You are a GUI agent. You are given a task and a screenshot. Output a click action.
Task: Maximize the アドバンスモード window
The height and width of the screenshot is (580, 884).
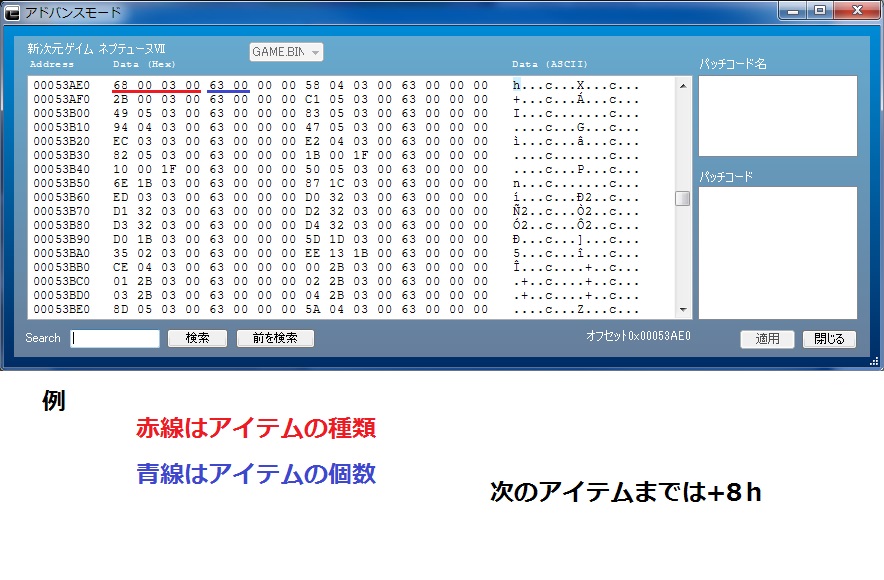point(820,10)
